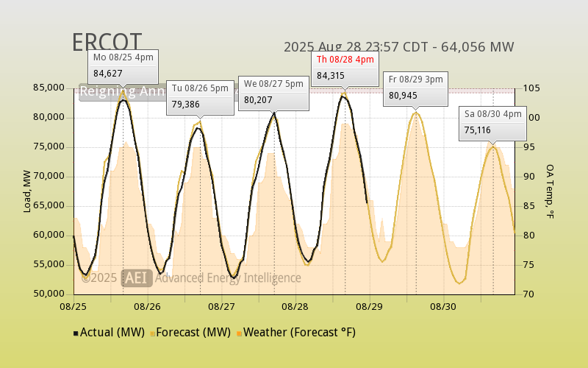The image size is (588, 368).
Task: Select the Fr 08/29 3pm peak tooltip
Action: [415, 89]
